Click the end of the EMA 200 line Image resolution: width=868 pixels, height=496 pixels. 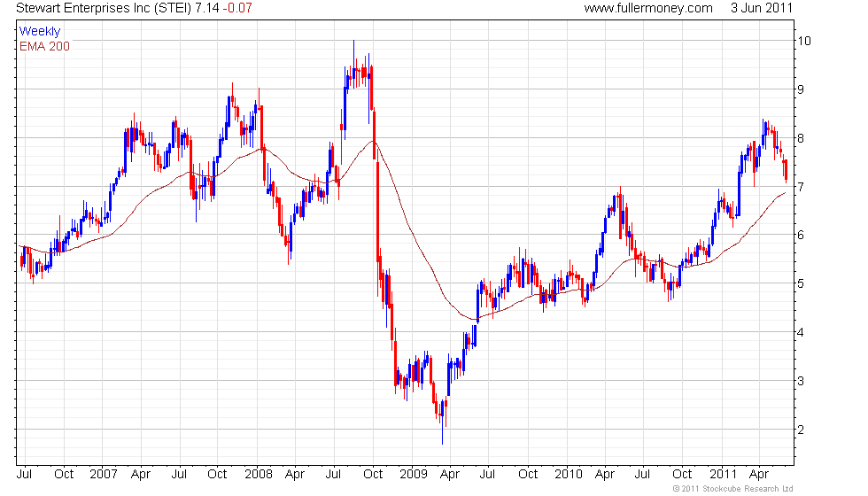click(785, 193)
